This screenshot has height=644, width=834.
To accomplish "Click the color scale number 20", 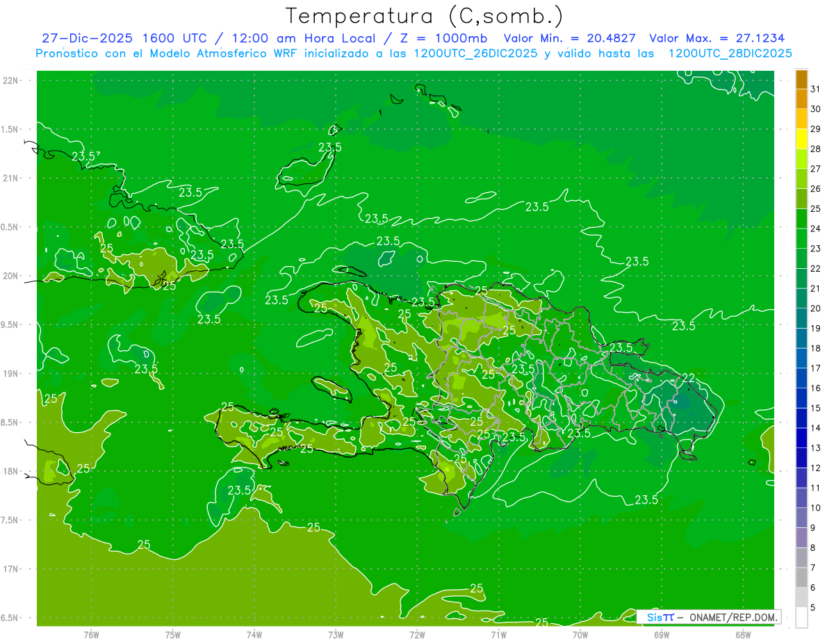I will point(816,308).
